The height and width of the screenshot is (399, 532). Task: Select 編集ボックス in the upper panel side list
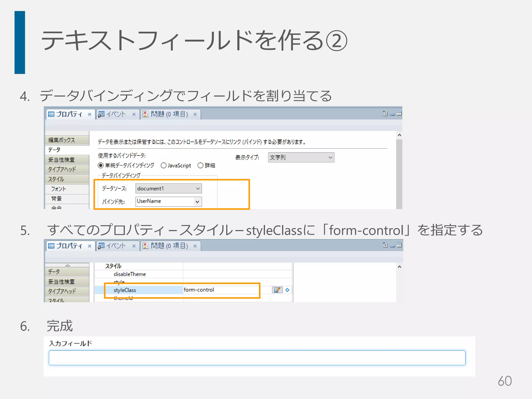[x=67, y=140]
